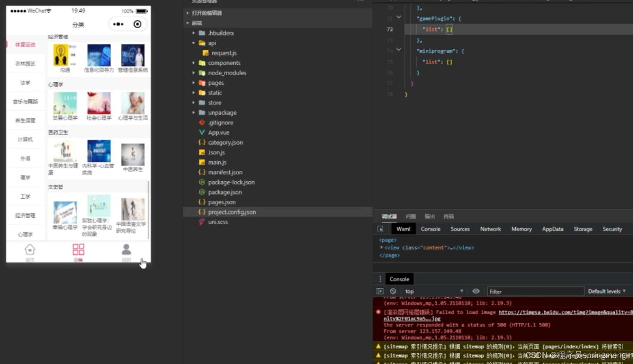Click the package-lock.json file icon
Screen dimensions: 633x364
click(x=202, y=182)
